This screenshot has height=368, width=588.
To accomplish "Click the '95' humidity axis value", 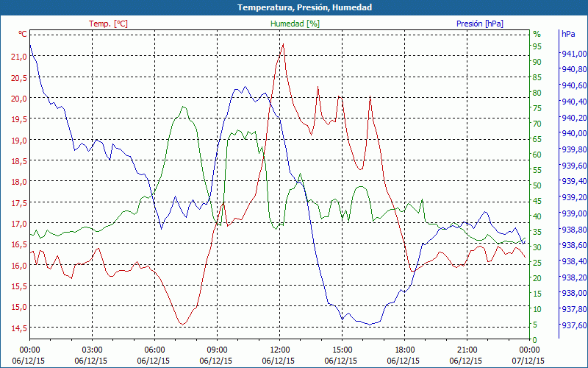I will (537, 46).
